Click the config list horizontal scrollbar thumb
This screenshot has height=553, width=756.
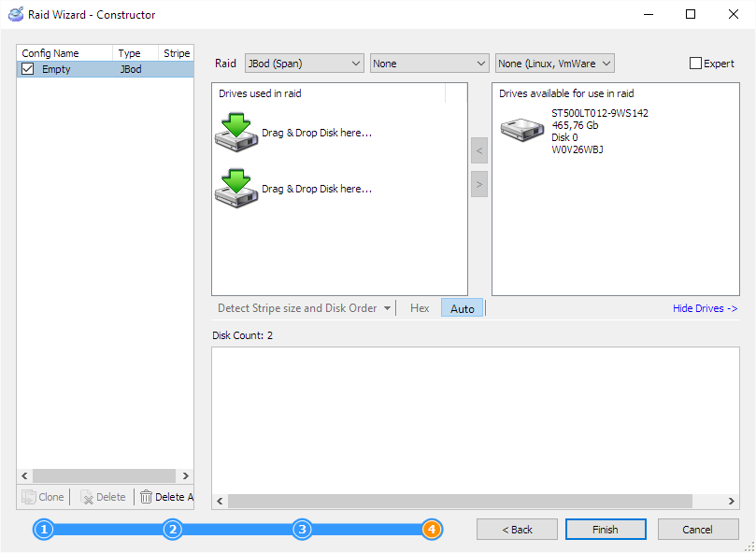(104, 475)
